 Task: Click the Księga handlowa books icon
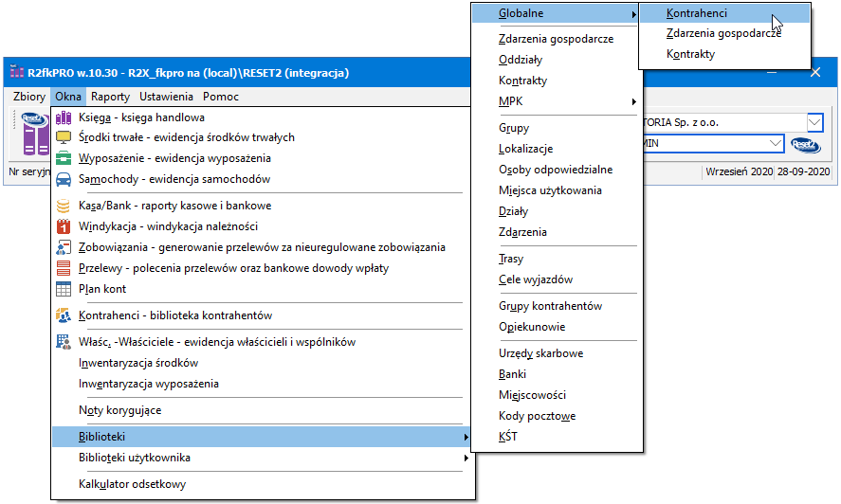64,117
